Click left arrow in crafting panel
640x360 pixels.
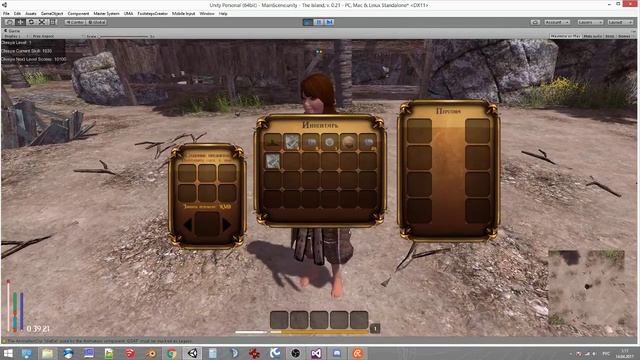188,224
